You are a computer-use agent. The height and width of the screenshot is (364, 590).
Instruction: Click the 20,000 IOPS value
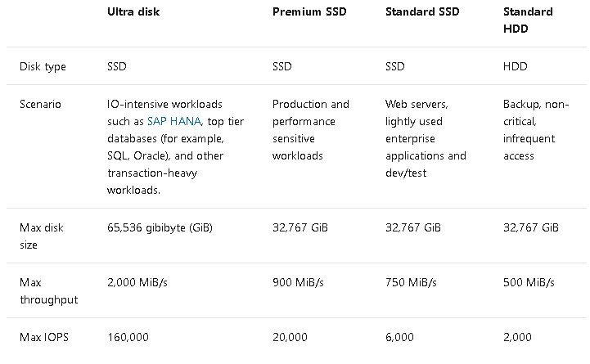tap(290, 337)
